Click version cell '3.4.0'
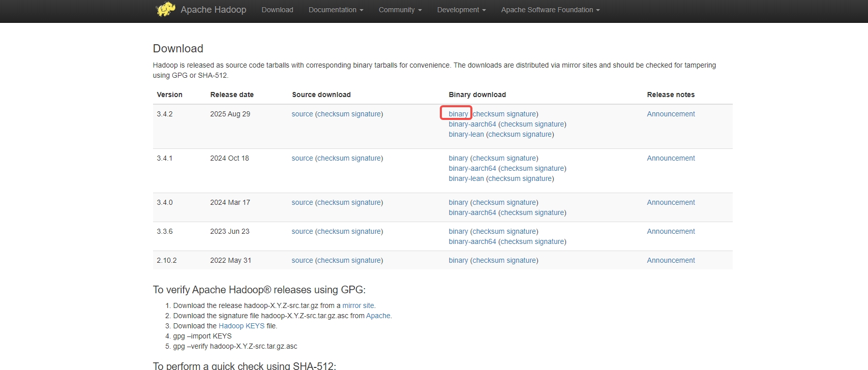Screen dimensions: 868x370 165,202
